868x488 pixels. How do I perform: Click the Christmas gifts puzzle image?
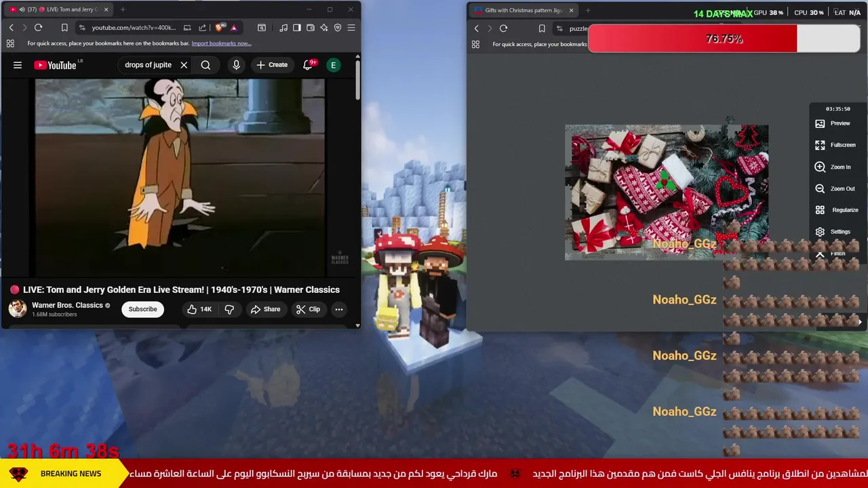tap(667, 192)
